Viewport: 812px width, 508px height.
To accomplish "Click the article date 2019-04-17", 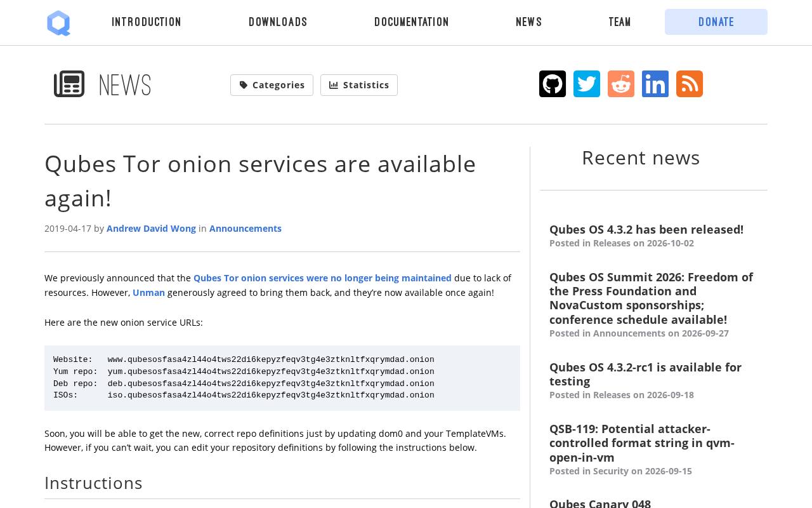I will click(x=68, y=229).
